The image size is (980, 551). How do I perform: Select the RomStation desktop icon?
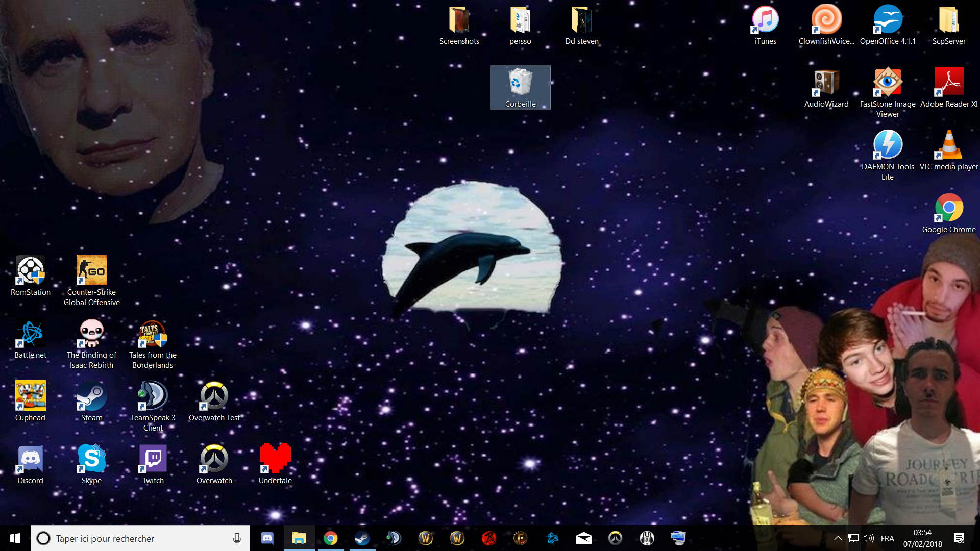click(30, 271)
